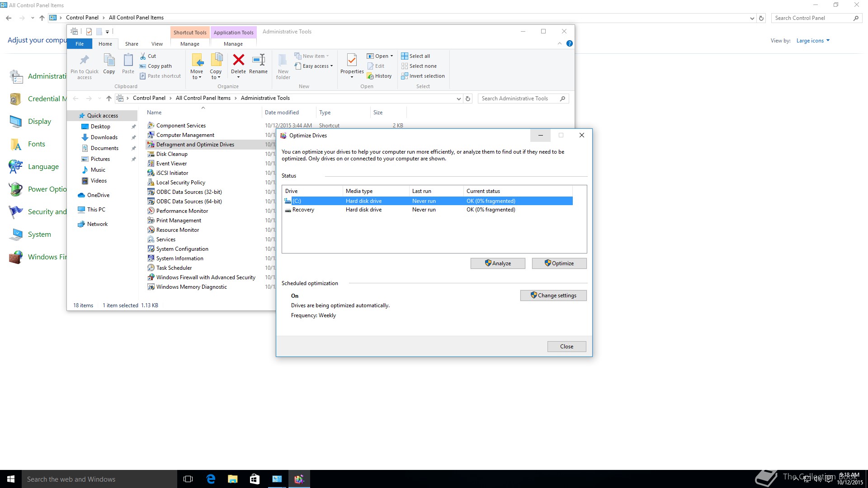Click the Analyze button
868x488 pixels.
tap(498, 263)
